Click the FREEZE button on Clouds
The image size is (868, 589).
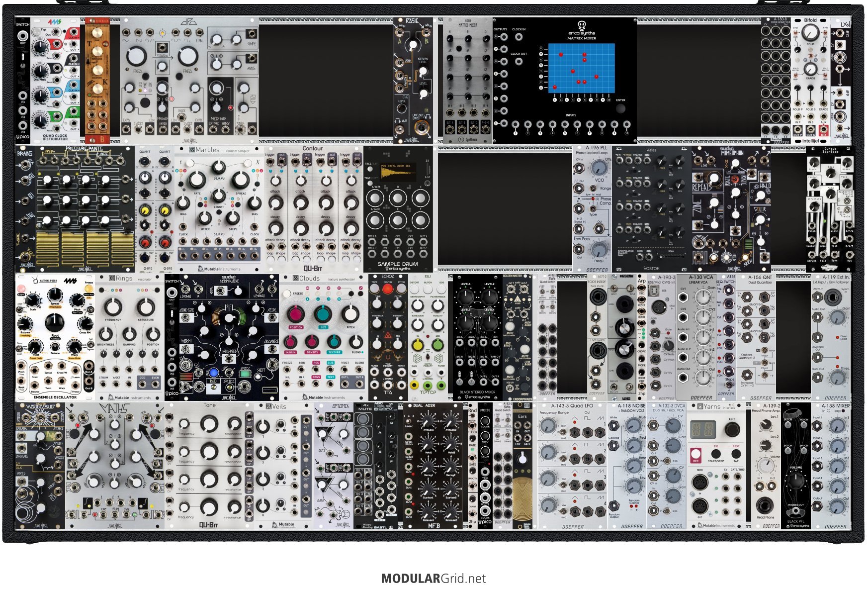point(286,294)
